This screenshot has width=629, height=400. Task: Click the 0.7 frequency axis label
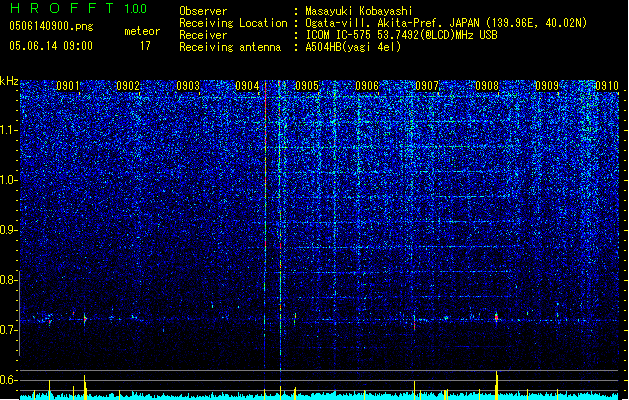[8, 330]
